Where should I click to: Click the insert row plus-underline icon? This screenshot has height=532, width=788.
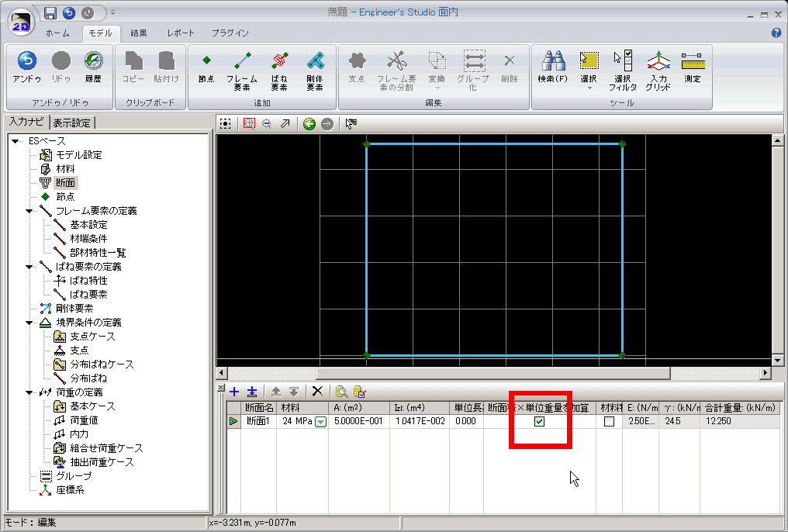pyautogui.click(x=252, y=392)
